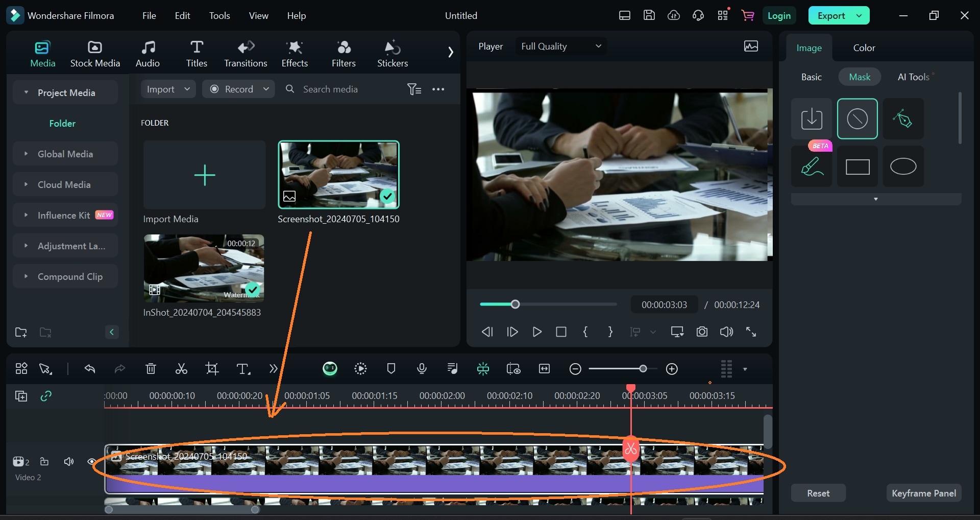Toggle the auto ripple snapping icon
This screenshot has height=520, width=980.
pyautogui.click(x=483, y=369)
